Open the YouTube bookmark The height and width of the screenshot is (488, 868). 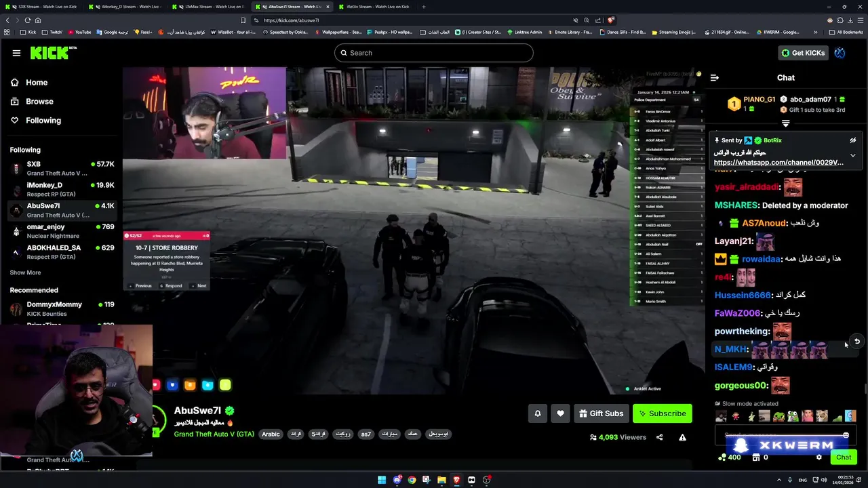tap(79, 32)
